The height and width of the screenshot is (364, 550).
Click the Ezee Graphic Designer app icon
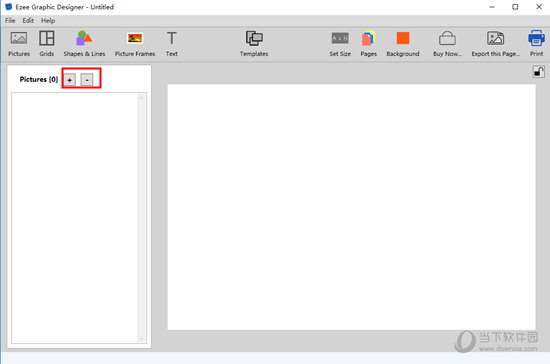pos(8,7)
